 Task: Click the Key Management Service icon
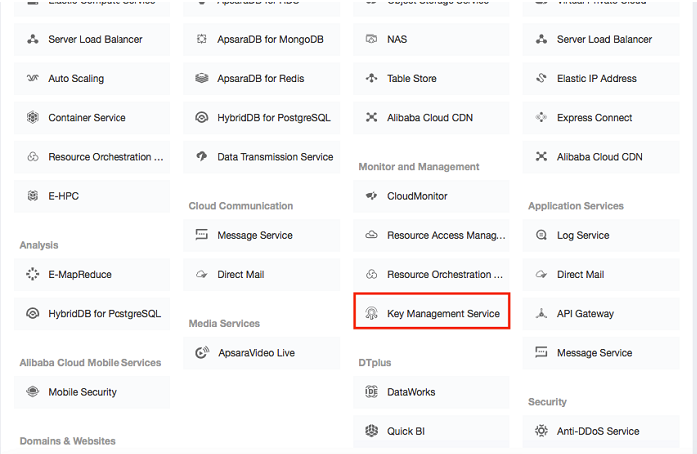pyautogui.click(x=372, y=314)
